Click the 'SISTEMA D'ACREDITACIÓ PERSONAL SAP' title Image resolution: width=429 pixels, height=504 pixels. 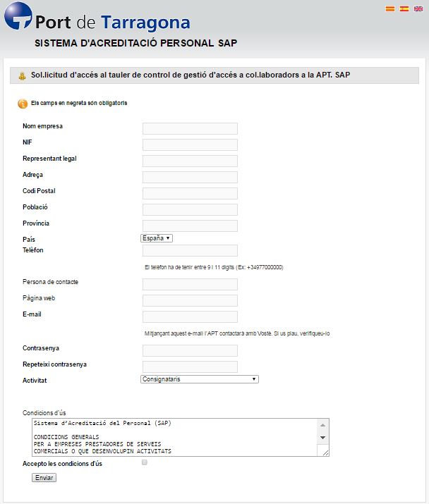(135, 43)
